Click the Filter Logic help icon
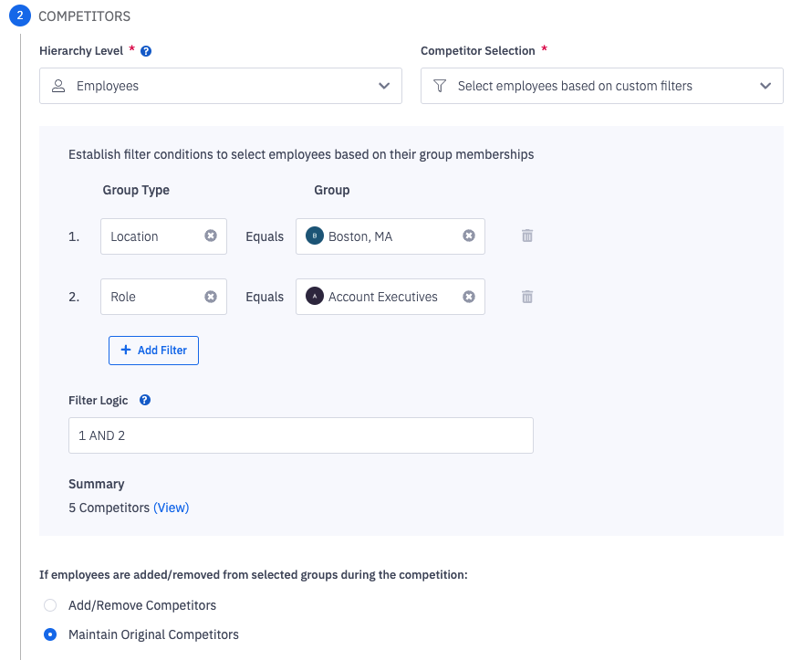The width and height of the screenshot is (812, 660). 145,400
